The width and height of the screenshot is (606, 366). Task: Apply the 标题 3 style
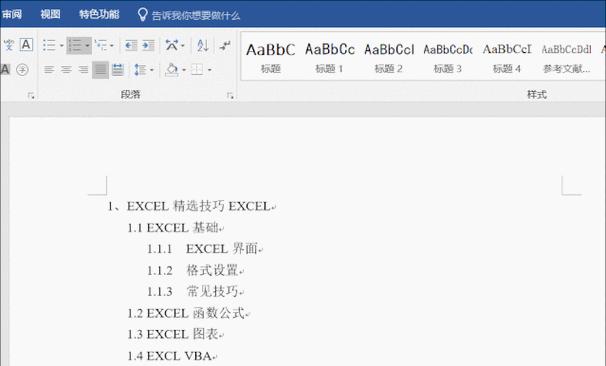[x=448, y=58]
